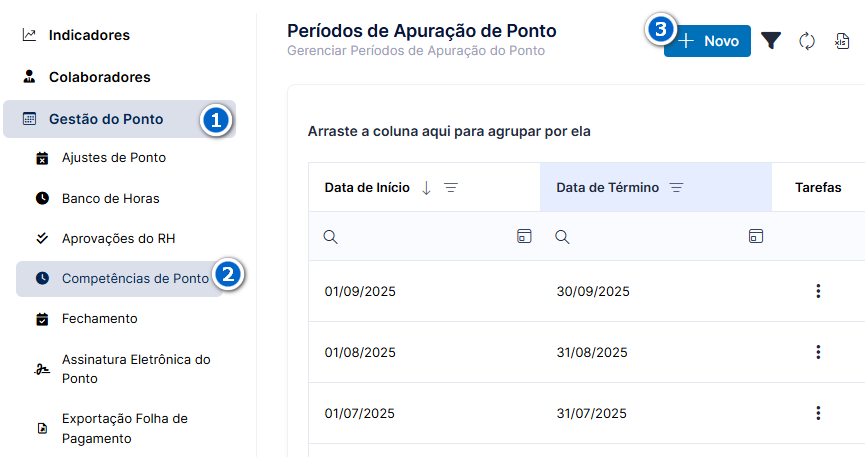Screen dimensions: 865x457
Task: Export the grid to XLS file
Action: [842, 41]
